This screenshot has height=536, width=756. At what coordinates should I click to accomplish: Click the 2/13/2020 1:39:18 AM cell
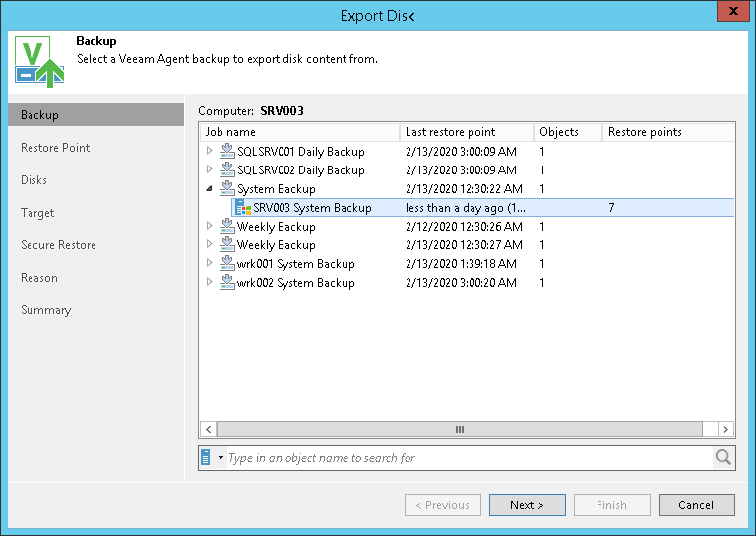pos(461,264)
